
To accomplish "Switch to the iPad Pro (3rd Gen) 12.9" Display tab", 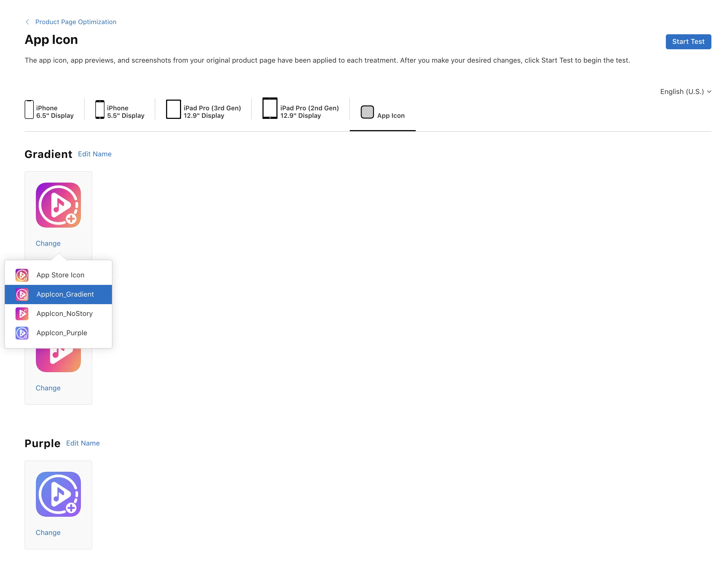I will pos(212,112).
